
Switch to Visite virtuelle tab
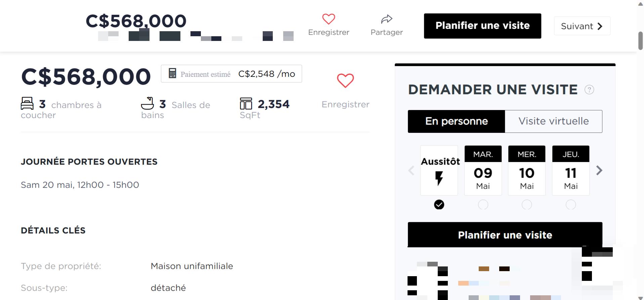[554, 121]
